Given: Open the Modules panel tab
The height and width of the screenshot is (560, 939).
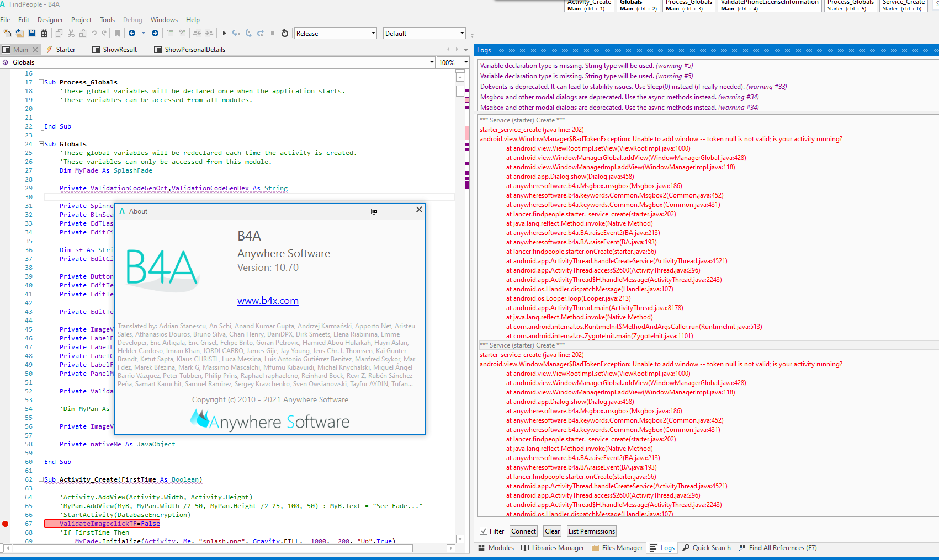Looking at the screenshot, I should 496,548.
